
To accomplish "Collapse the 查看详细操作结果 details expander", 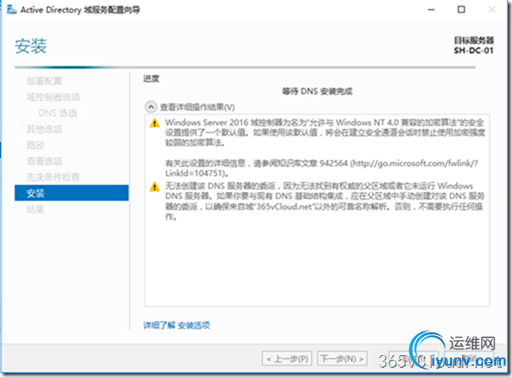I will coord(151,107).
